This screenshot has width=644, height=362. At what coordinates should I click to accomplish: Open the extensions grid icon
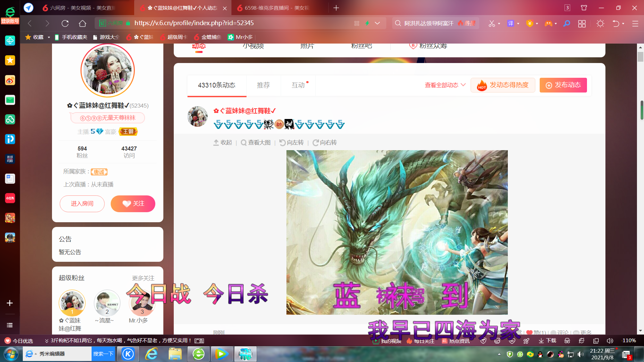(582, 23)
